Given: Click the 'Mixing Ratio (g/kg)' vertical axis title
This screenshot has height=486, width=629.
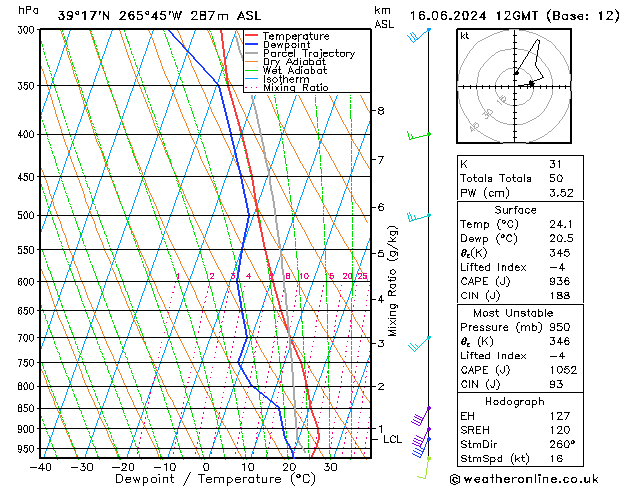Looking at the screenshot, I should point(393,281).
